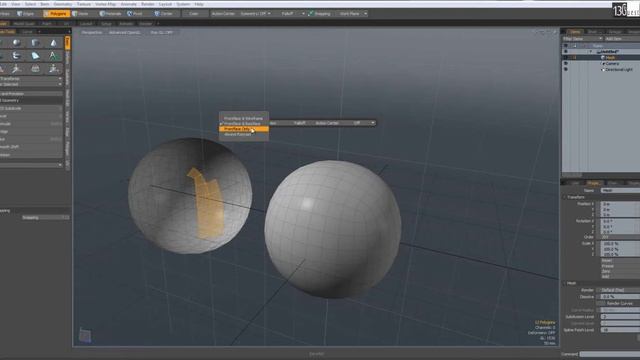Screen dimensions: 640x360
Task: Open the Edit menu
Action: (3, 4)
